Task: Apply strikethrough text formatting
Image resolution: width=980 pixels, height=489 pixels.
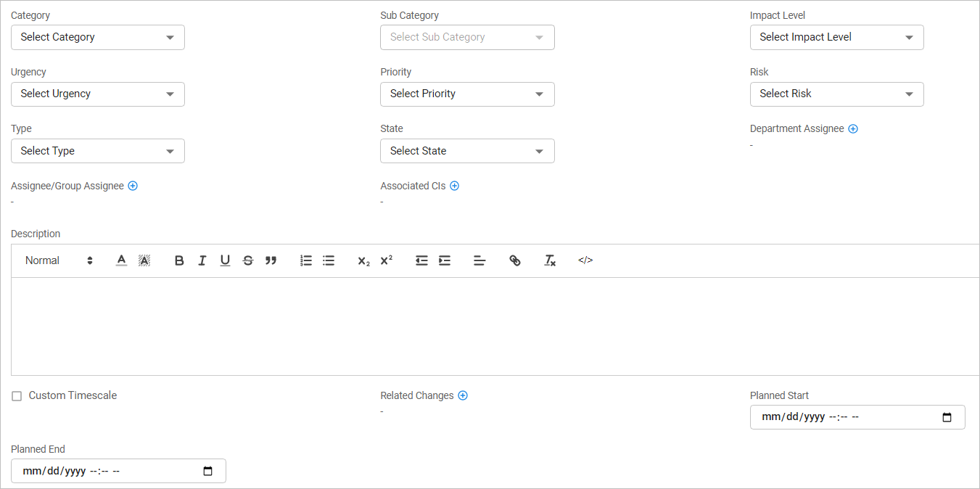Action: pyautogui.click(x=248, y=260)
